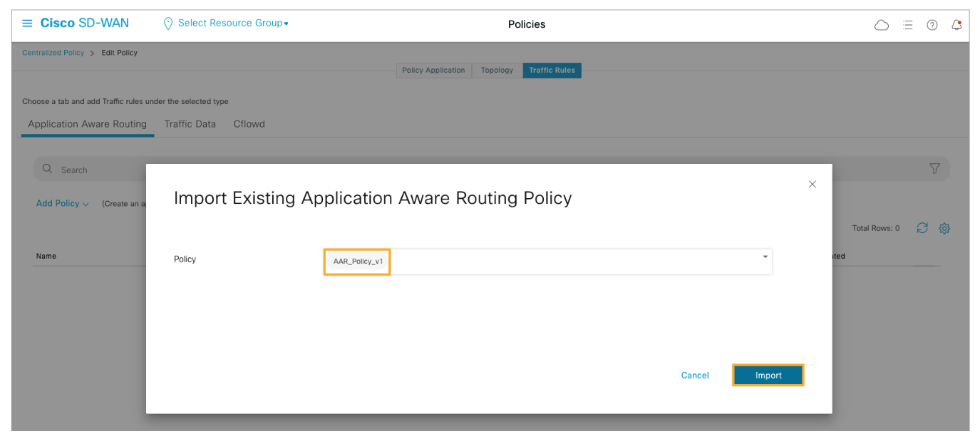Open the task list icon in header
980x439 pixels.
[907, 25]
